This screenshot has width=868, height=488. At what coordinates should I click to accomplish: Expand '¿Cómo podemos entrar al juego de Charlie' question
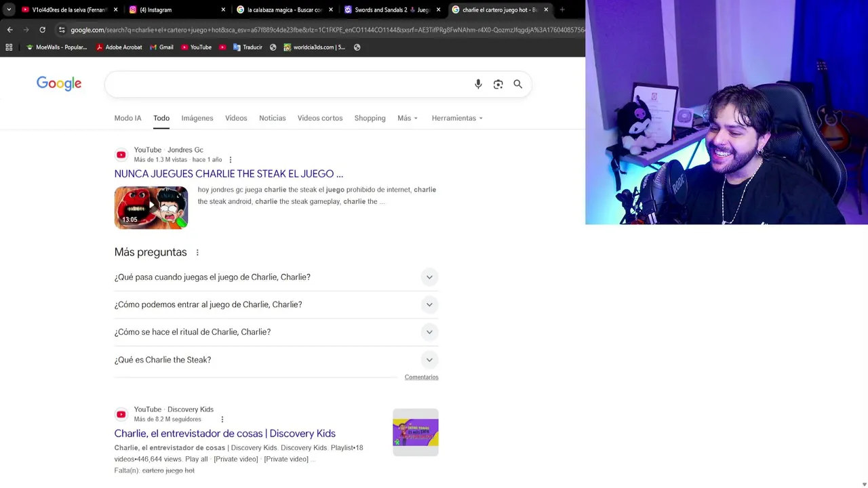276,304
